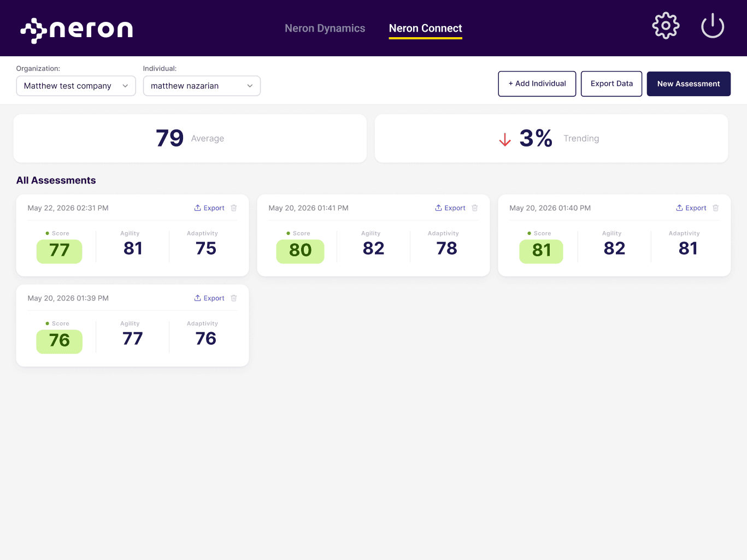Click the red downward trending arrow
The height and width of the screenshot is (560, 747).
point(505,139)
